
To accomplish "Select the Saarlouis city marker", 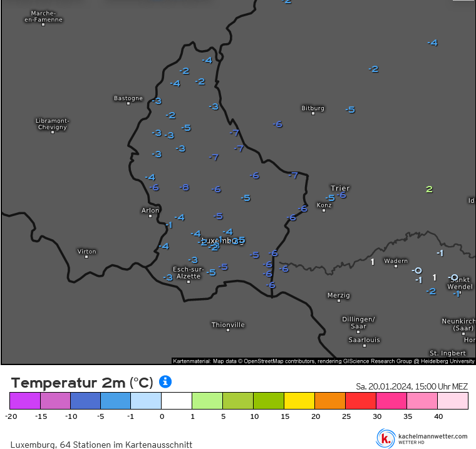I will pyautogui.click(x=364, y=344).
